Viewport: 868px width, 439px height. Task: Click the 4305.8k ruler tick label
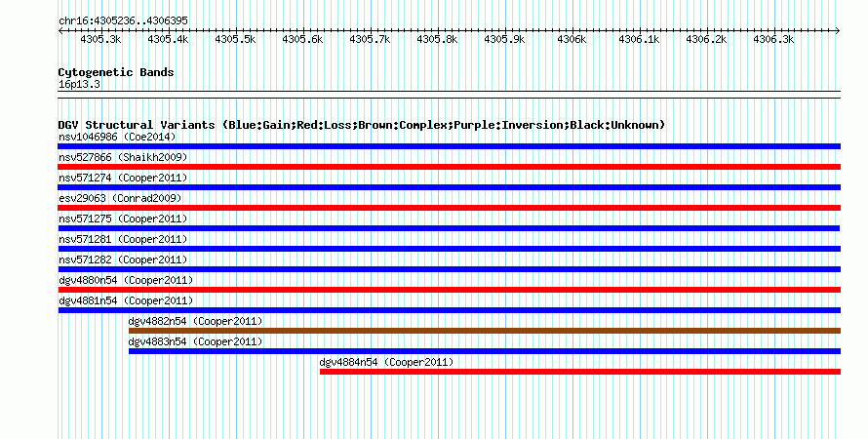pos(437,39)
